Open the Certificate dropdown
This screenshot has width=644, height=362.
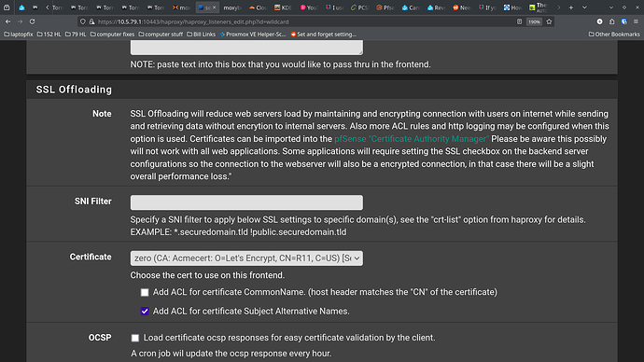coord(246,258)
